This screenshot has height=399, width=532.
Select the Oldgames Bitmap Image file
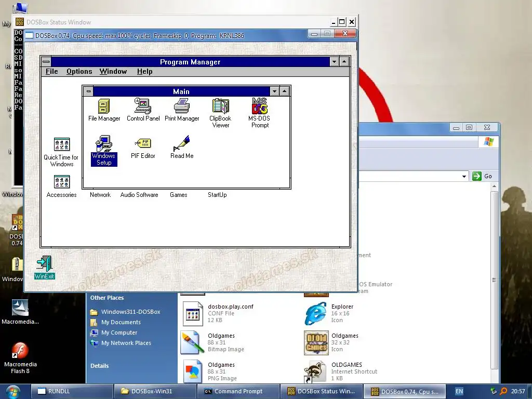coord(212,342)
